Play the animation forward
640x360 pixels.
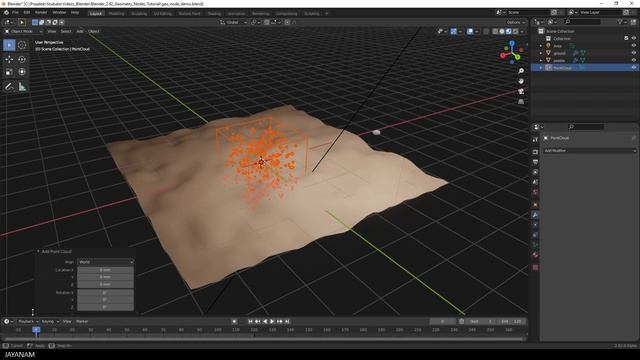tap(272, 322)
